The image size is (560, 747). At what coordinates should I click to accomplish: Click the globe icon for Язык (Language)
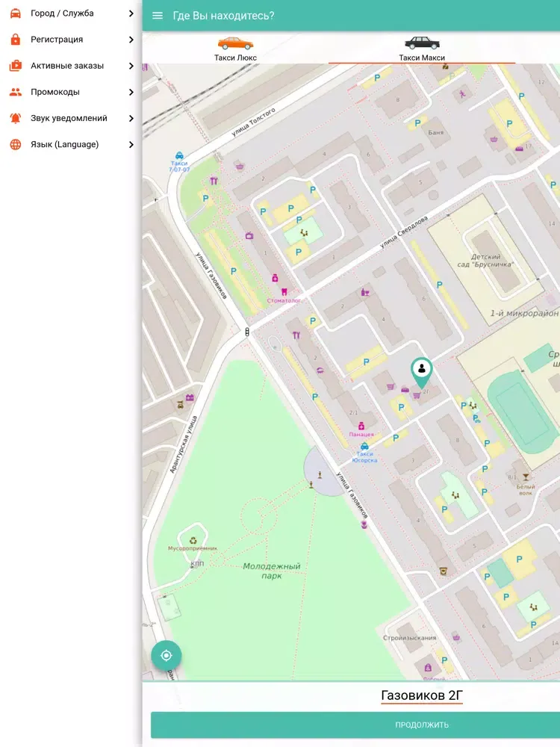16,144
